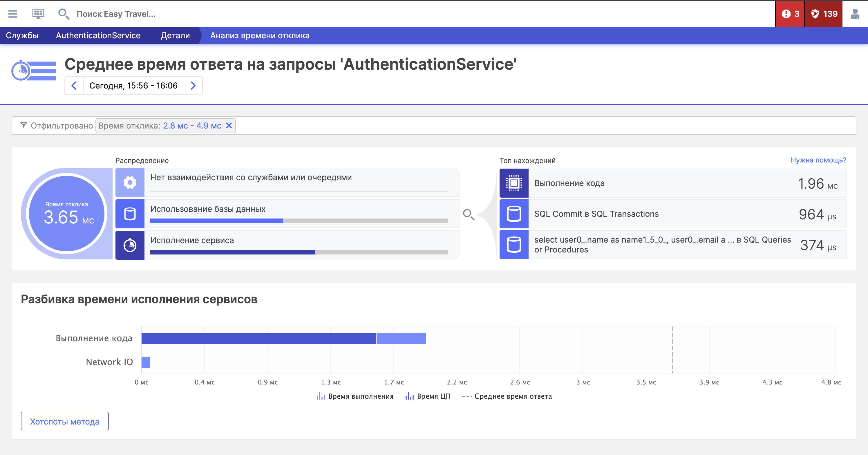Toggle 'Время выполнения' legend series

coord(355,396)
